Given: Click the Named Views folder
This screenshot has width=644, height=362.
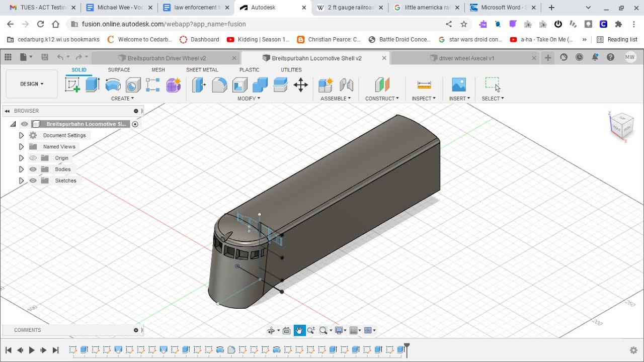Looking at the screenshot, I should 59,147.
